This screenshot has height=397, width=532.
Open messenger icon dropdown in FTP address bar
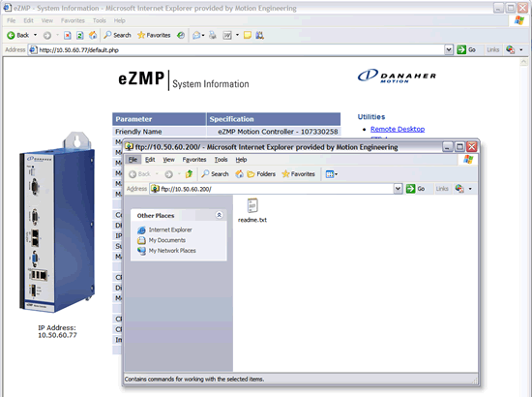coord(470,189)
